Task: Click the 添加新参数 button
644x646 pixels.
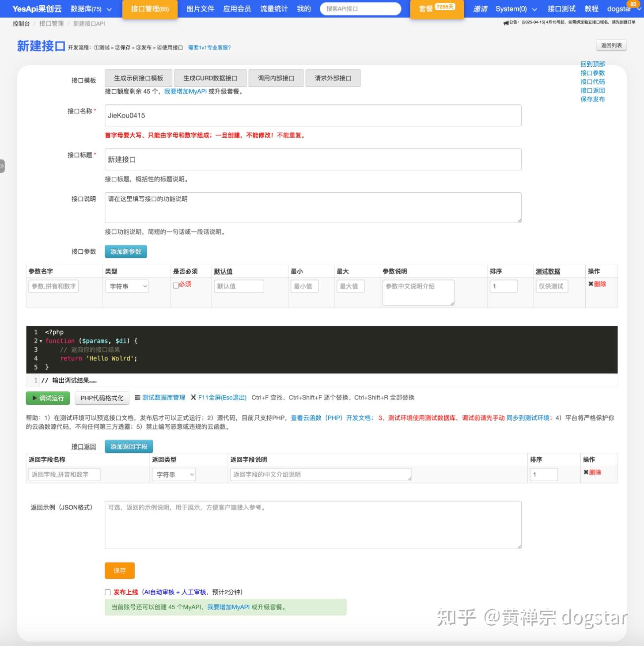Action: [x=126, y=251]
